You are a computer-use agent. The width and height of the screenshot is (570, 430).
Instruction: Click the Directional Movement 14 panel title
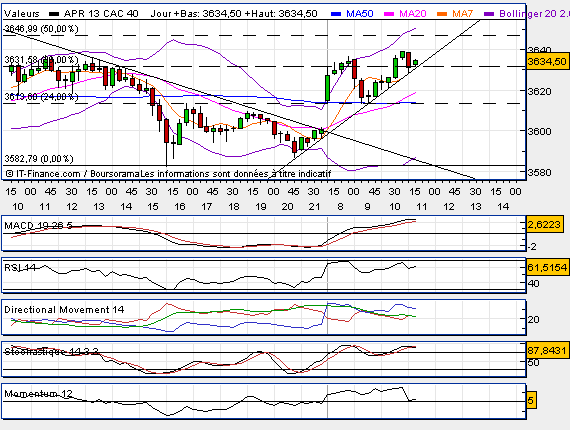coord(64,310)
